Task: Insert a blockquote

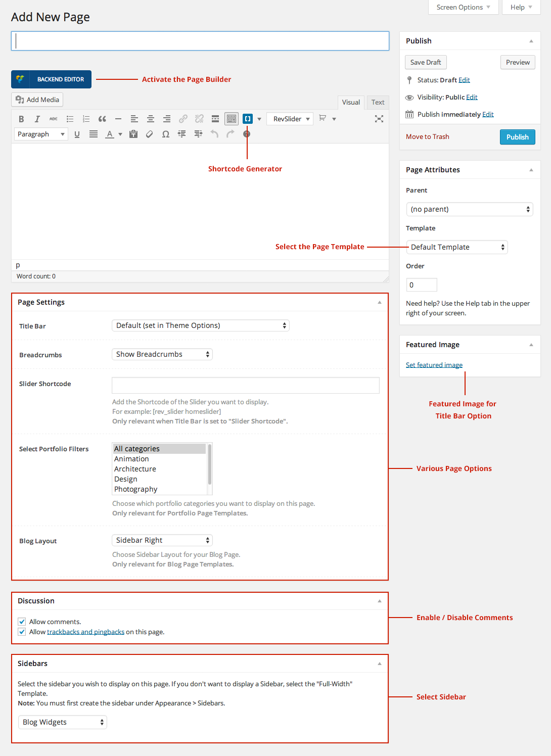Action: pyautogui.click(x=102, y=119)
